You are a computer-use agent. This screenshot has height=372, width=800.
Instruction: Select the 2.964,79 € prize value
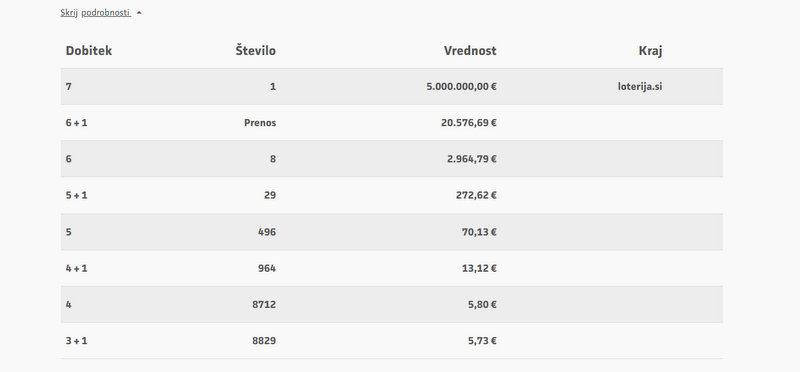pos(471,159)
